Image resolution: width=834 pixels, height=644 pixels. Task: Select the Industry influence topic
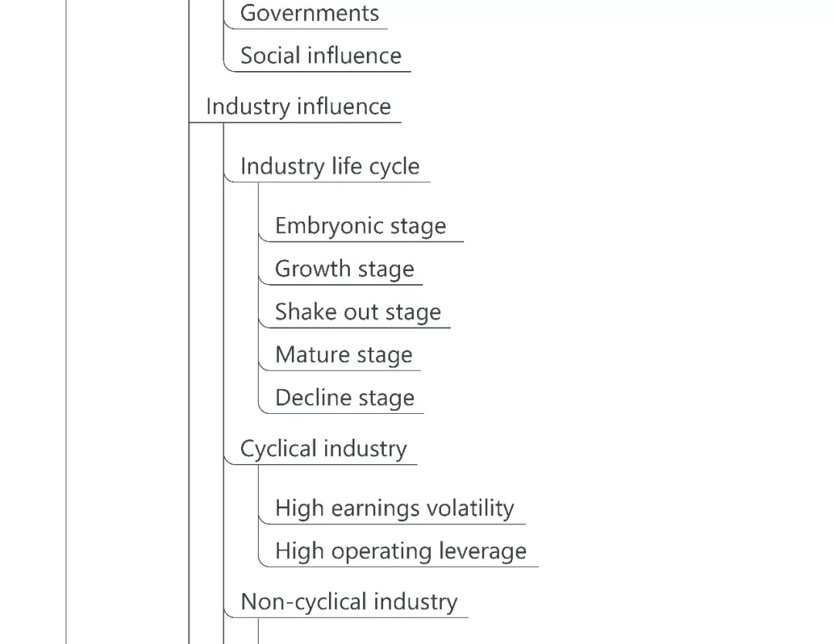point(298,107)
